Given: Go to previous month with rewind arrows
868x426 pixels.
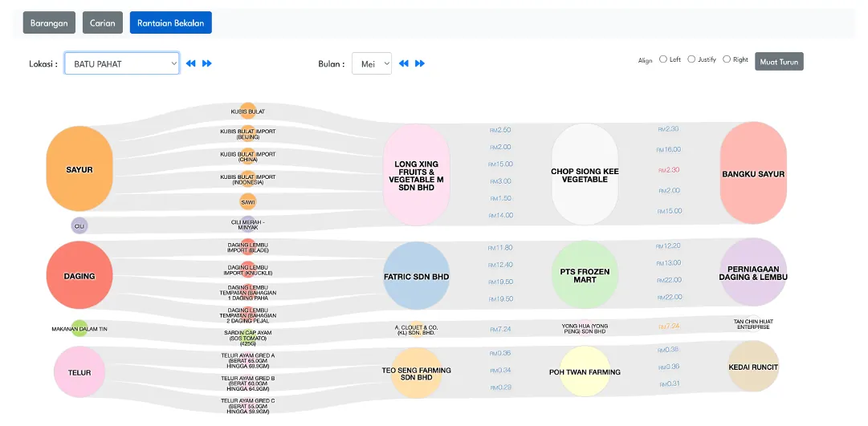Looking at the screenshot, I should [404, 63].
